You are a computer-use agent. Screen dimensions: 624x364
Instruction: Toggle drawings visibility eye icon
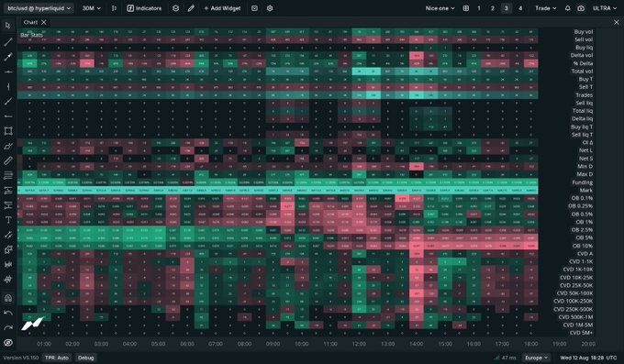pyautogui.click(x=8, y=343)
